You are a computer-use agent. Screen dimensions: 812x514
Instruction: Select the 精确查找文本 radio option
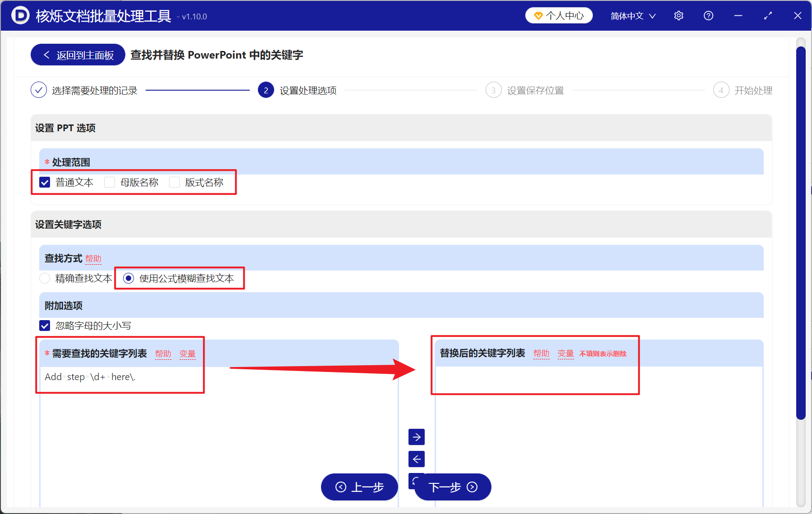tap(45, 278)
